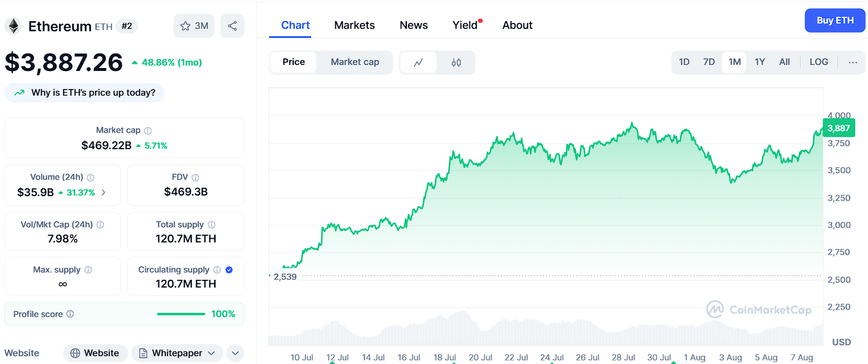The height and width of the screenshot is (364, 868).
Task: Click the trend arrow beside price question
Action: point(20,93)
